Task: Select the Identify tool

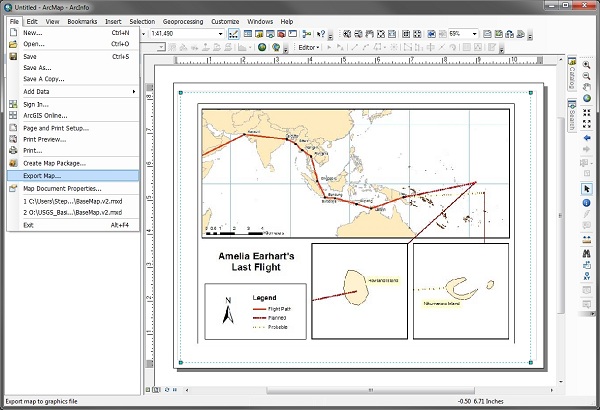Action: click(587, 203)
